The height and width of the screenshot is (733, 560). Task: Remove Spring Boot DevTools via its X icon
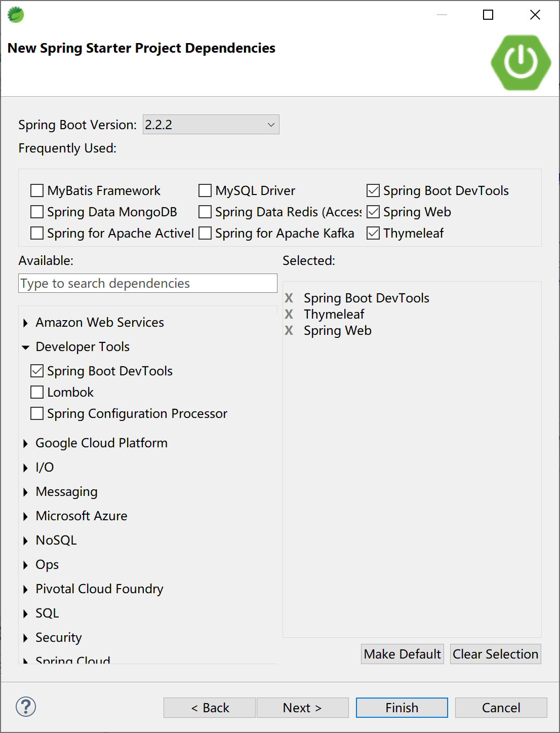tap(289, 298)
